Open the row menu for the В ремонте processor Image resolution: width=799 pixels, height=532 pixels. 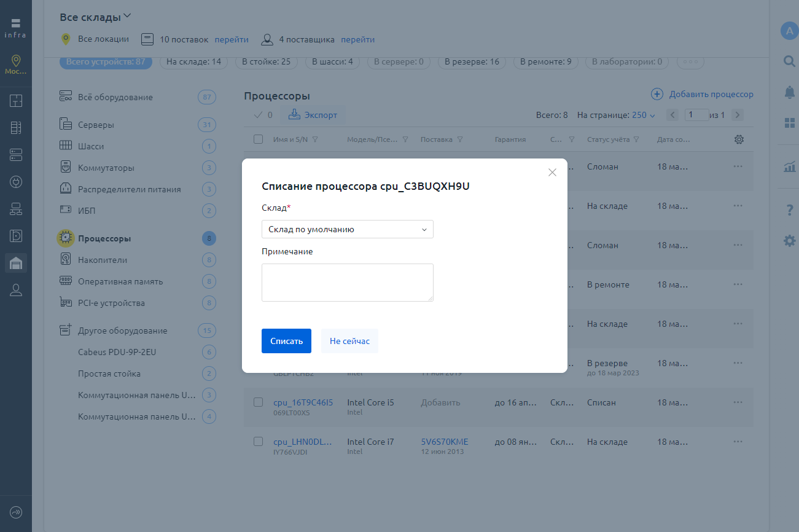(738, 284)
